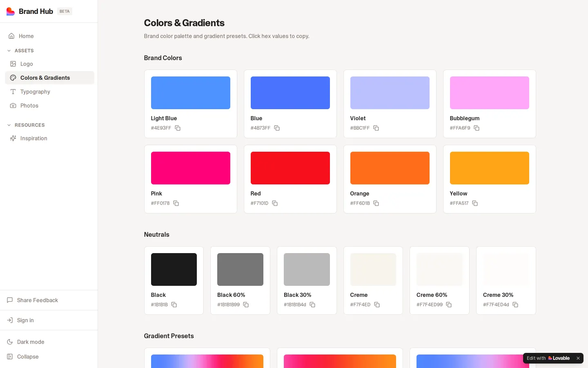Image resolution: width=588 pixels, height=368 pixels.
Task: Copy the Bubblegum color hex code
Action: (x=477, y=128)
